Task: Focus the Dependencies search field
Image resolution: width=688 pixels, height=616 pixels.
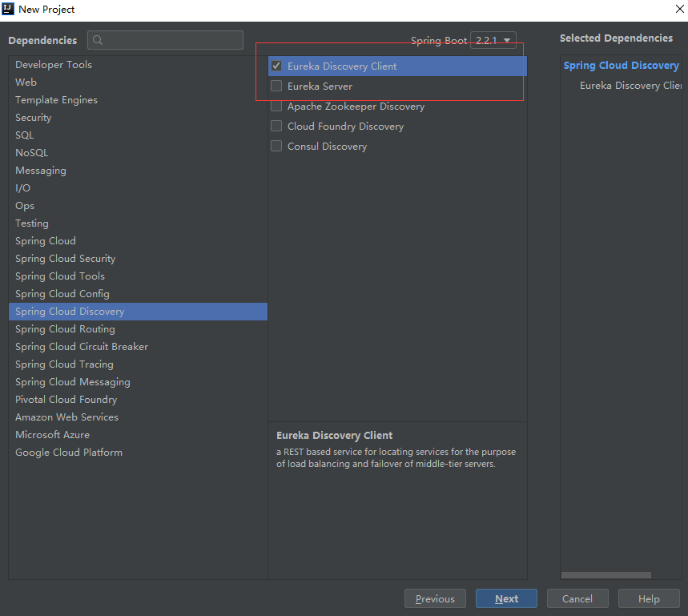Action: point(166,40)
